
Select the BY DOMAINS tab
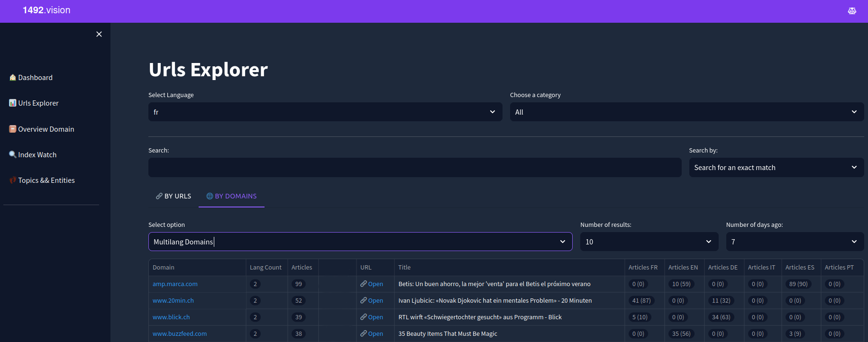[x=231, y=196]
